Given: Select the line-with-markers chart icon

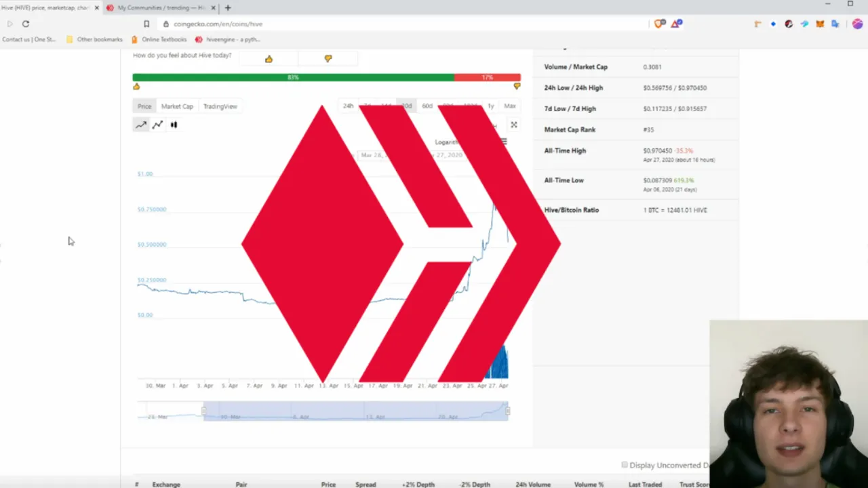Looking at the screenshot, I should (x=157, y=125).
